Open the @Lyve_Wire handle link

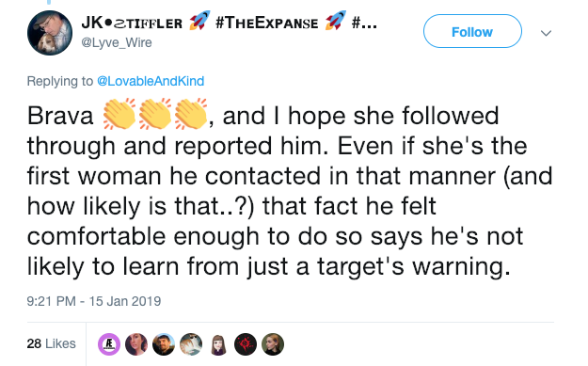[x=117, y=42]
